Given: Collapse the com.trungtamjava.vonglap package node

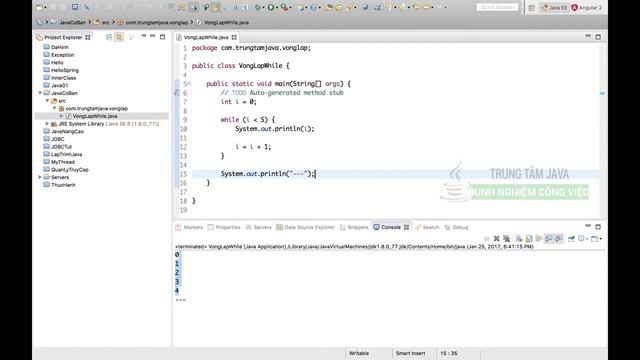Looking at the screenshot, I should [x=55, y=108].
